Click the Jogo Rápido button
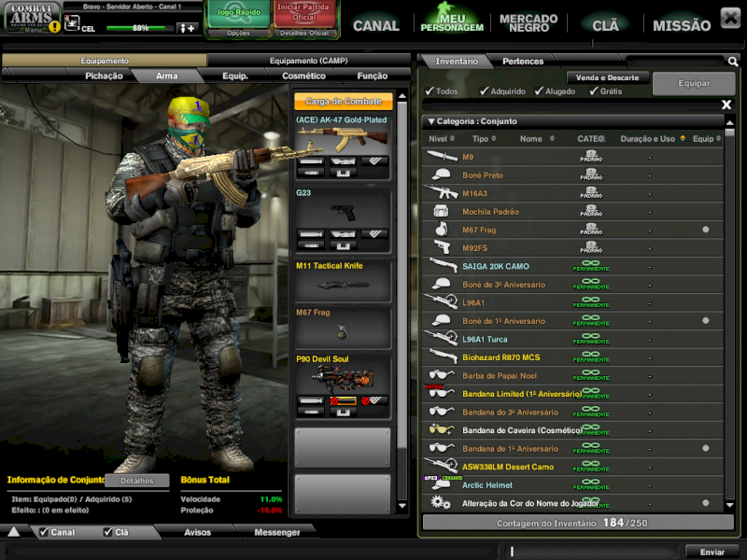Viewport: 747px width, 560px height. pos(239,15)
